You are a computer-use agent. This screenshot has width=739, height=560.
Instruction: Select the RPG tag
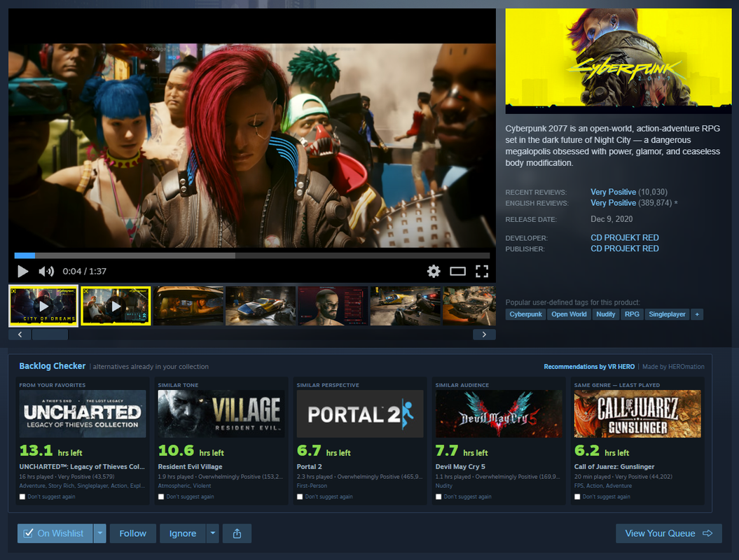(x=632, y=314)
